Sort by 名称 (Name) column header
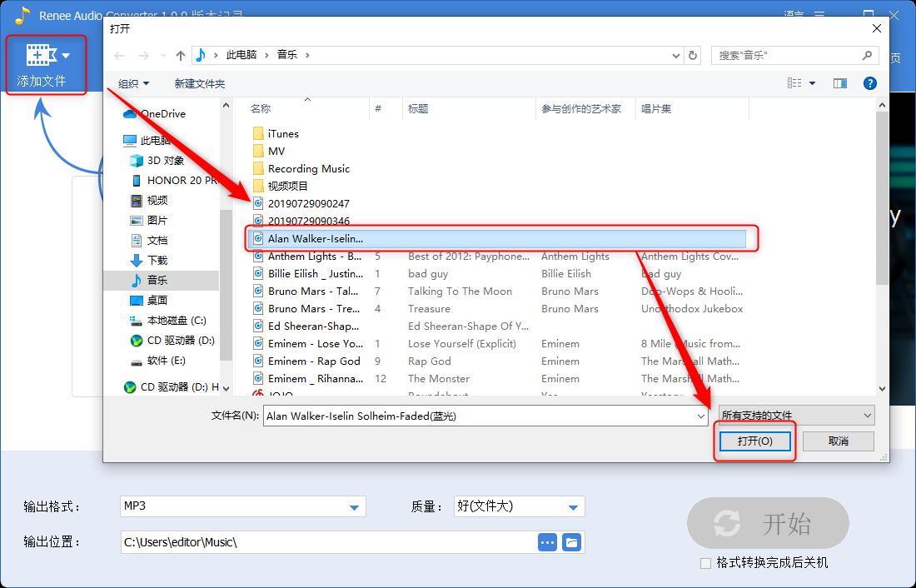 pyautogui.click(x=261, y=109)
